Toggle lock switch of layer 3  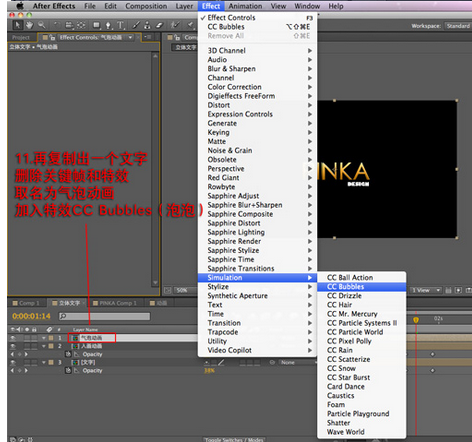(34, 362)
